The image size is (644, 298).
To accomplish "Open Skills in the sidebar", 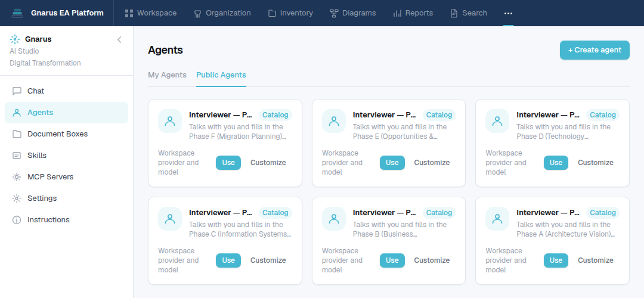I will (x=67, y=155).
